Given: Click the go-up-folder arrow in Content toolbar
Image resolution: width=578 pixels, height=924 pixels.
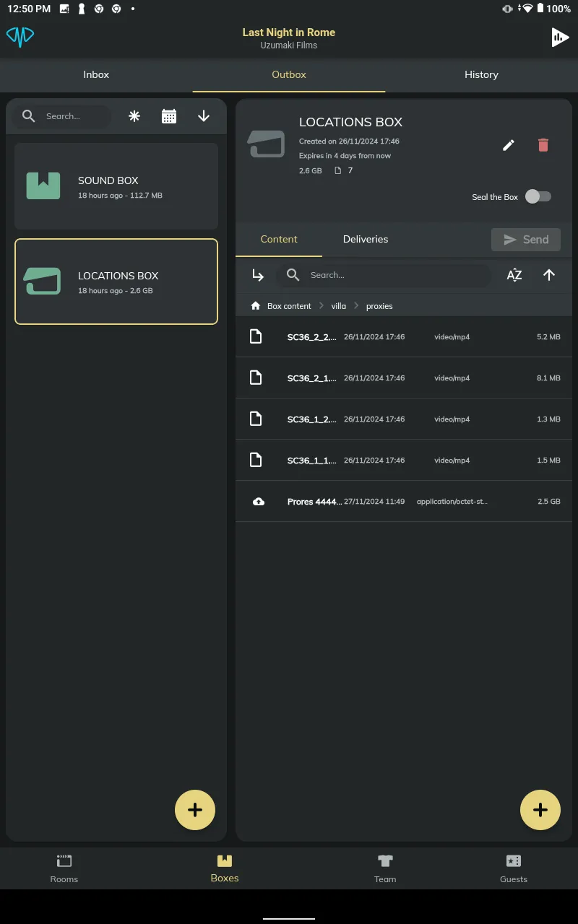Looking at the screenshot, I should pos(258,275).
